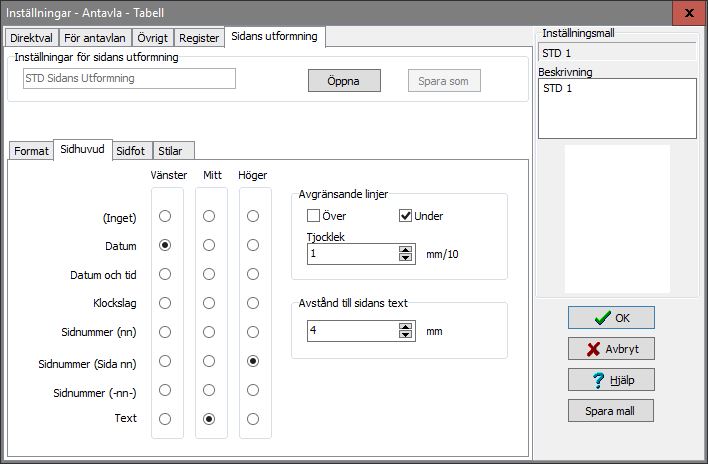
Task: Click the Beskrivning text box
Action: coord(617,108)
